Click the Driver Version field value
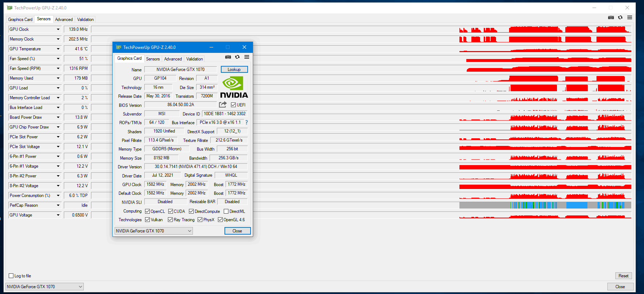 [x=196, y=167]
